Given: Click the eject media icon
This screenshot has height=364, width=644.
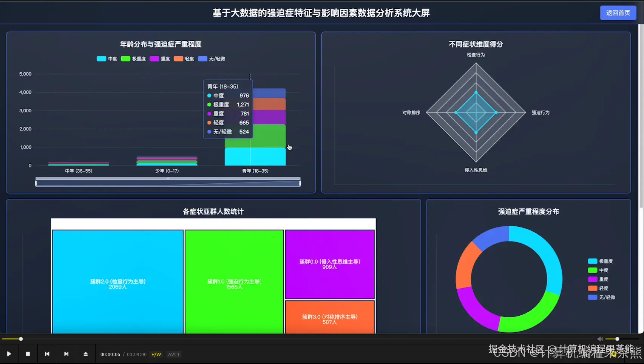Looking at the screenshot, I should pos(86,354).
